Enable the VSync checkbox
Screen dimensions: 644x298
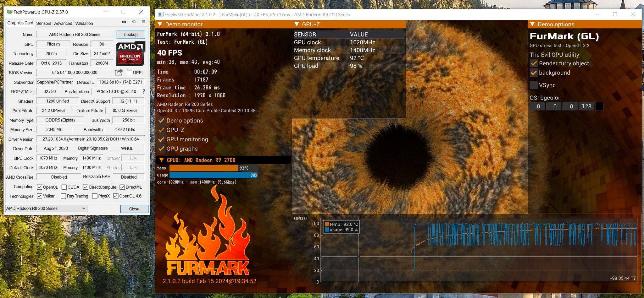(x=534, y=85)
